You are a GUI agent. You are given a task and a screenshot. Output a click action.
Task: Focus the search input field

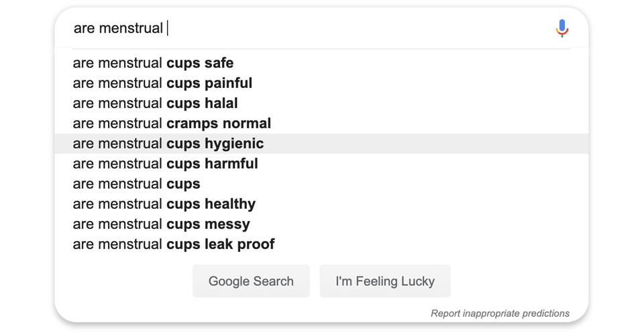(x=312, y=28)
